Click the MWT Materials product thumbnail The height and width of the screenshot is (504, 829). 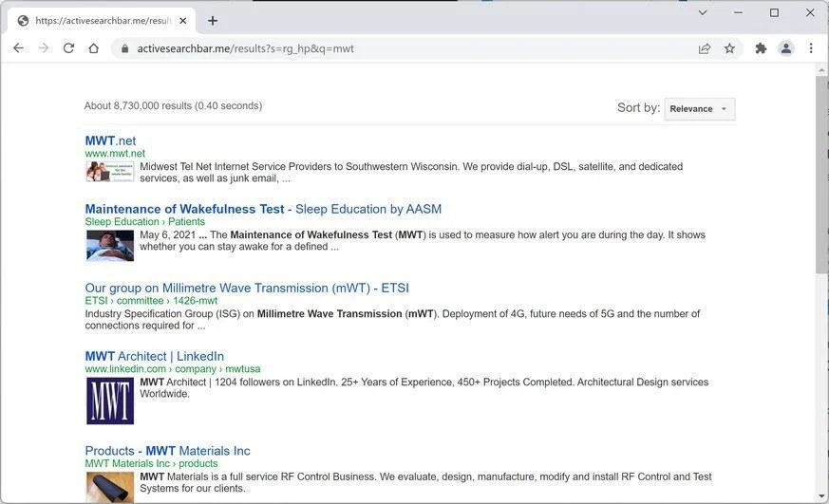click(x=110, y=488)
